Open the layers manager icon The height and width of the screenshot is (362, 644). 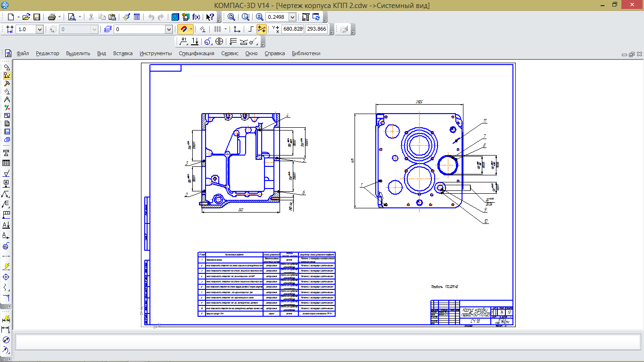pyautogui.click(x=108, y=29)
